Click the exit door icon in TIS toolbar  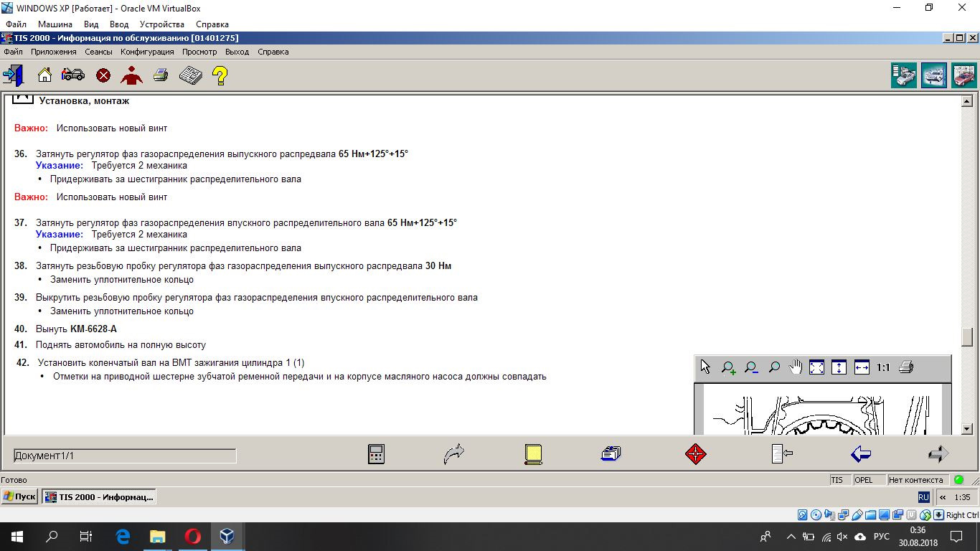point(14,75)
